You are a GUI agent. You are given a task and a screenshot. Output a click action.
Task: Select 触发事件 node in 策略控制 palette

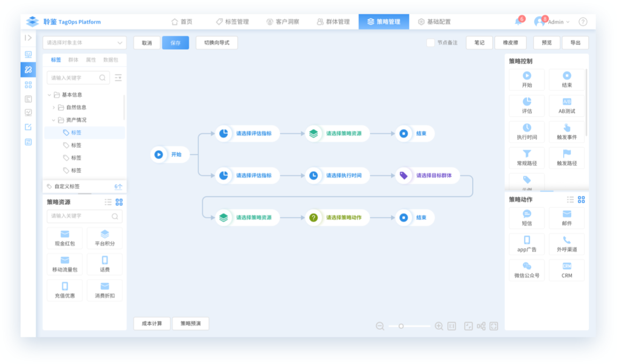[566, 131]
